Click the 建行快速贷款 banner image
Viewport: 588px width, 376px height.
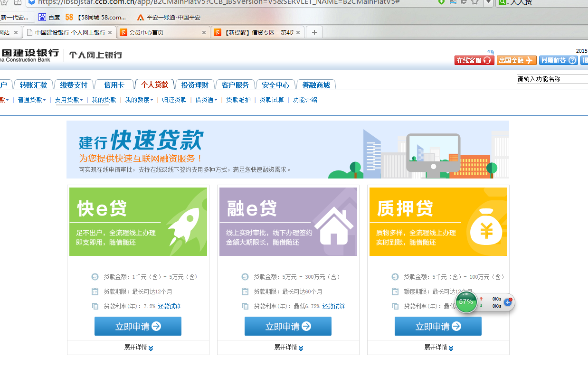pyautogui.click(x=288, y=150)
